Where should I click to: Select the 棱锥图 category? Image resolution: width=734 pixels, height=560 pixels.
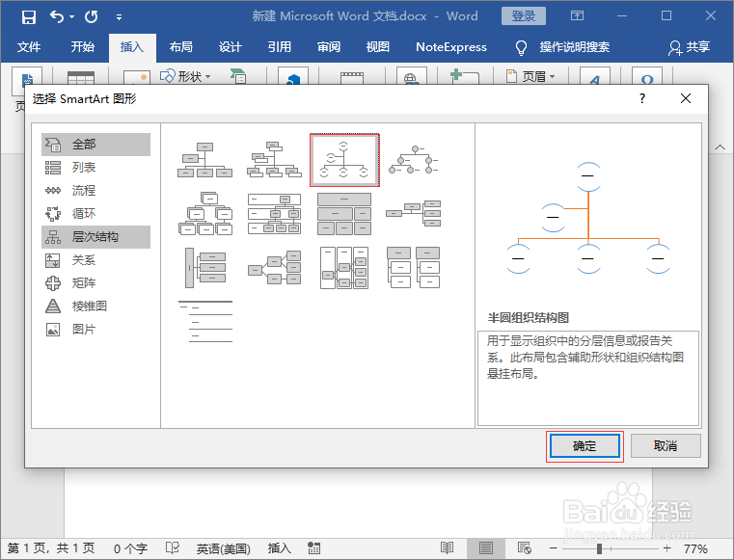[x=95, y=307]
